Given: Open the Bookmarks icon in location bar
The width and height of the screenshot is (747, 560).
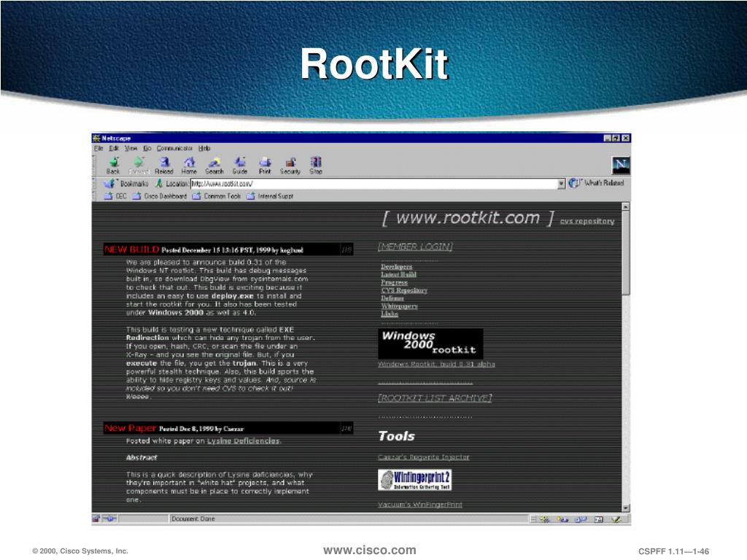Looking at the screenshot, I should pyautogui.click(x=109, y=183).
